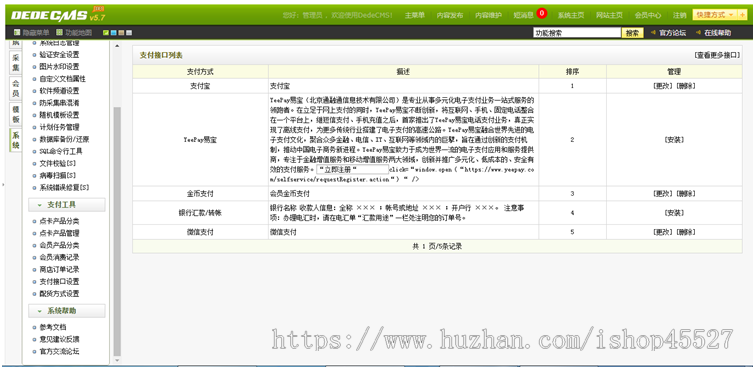Viewport: 755px width, 369px height.
Task: Click 安装 for 银行汇款/转帐
Action: 674,212
